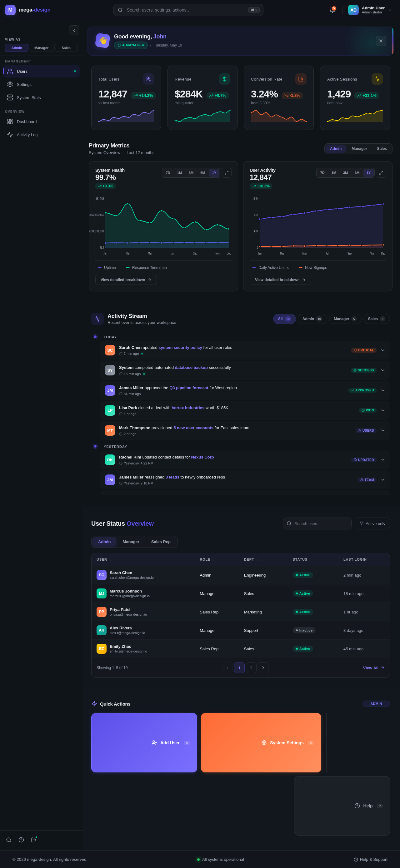
Task: Go to next page in user table
Action: click(263, 668)
